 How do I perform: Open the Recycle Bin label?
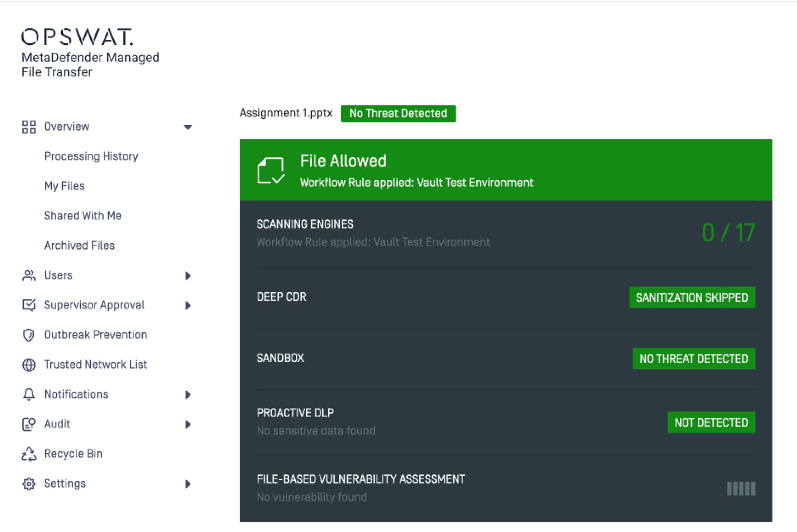tap(73, 454)
